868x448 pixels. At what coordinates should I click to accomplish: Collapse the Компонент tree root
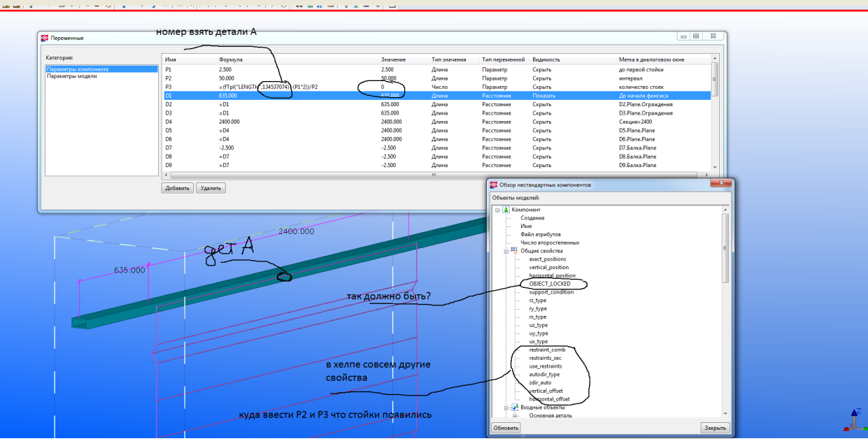pos(497,210)
